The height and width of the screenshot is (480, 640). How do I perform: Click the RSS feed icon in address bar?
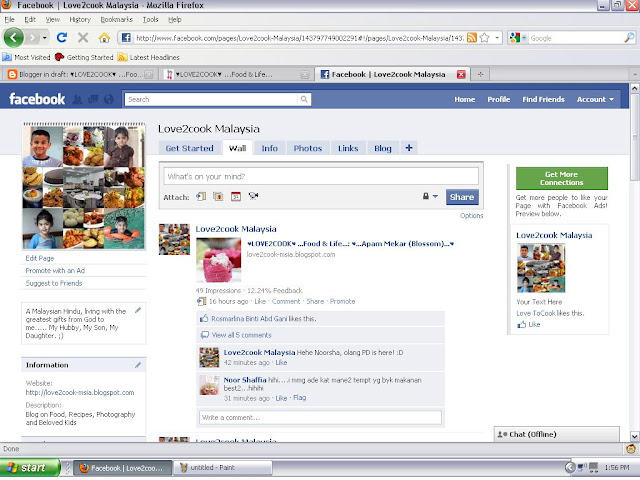coord(472,38)
